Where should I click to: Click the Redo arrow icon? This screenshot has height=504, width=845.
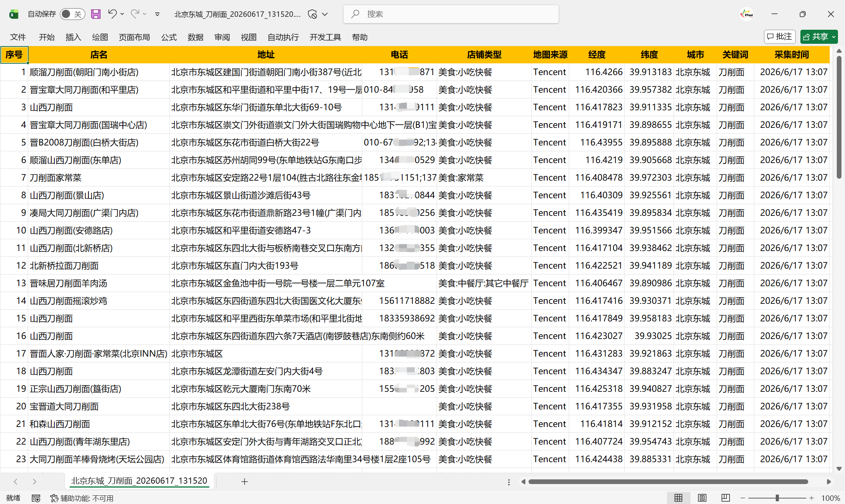[x=135, y=14]
